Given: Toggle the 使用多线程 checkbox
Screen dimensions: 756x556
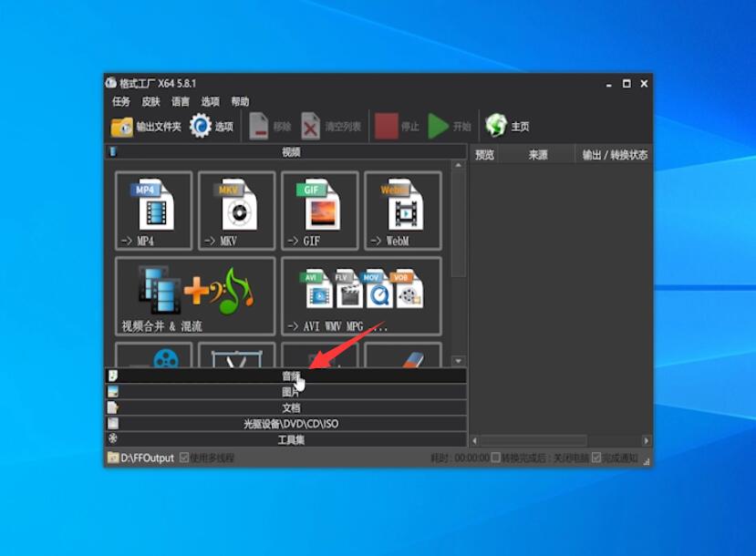Looking at the screenshot, I should click(184, 458).
